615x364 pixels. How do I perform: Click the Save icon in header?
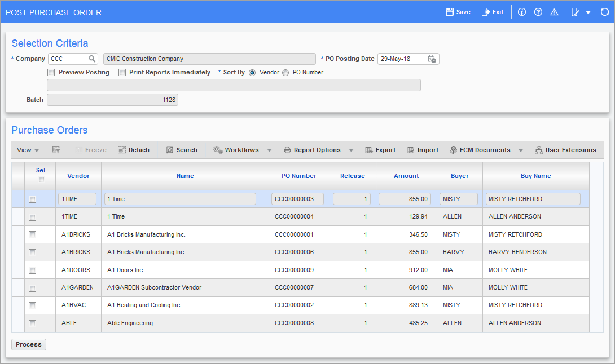pos(450,12)
